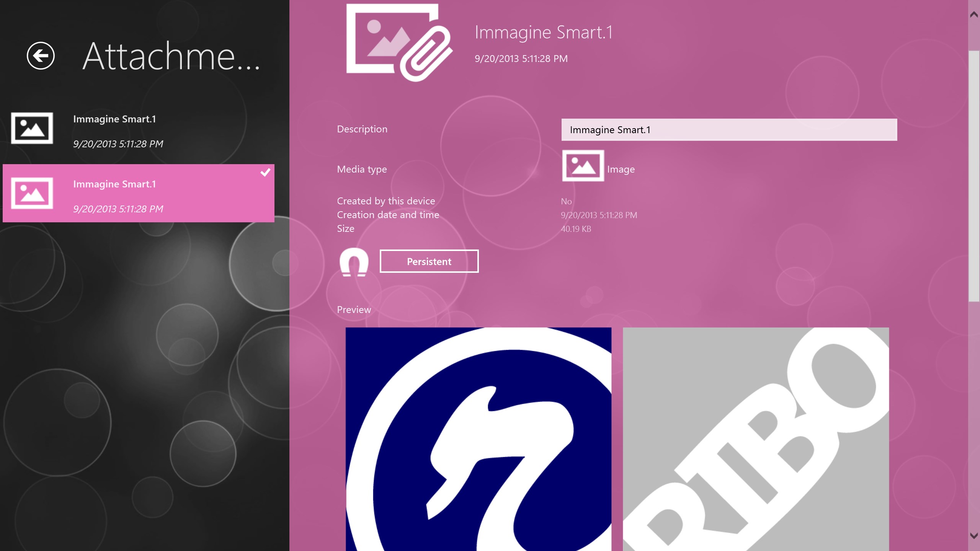
Task: Click scrollbar down arrow
Action: [974, 535]
